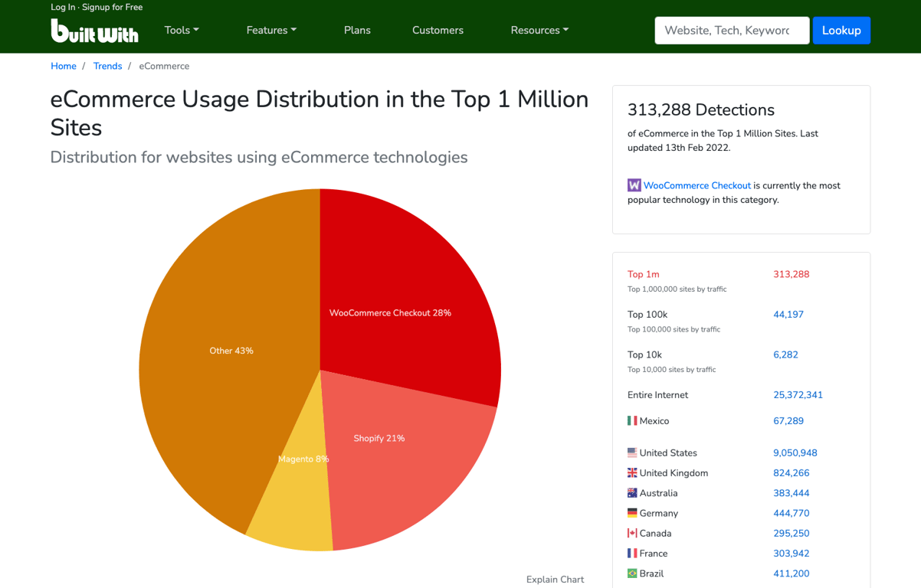Screen dimensions: 921x588
Task: Open the WooCommerce Checkout link
Action: tap(696, 185)
